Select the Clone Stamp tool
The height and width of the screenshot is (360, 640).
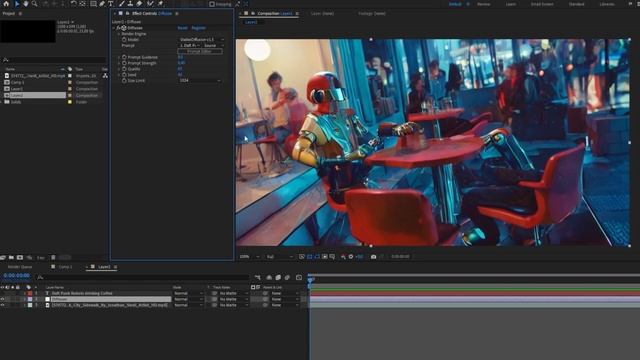click(x=130, y=4)
